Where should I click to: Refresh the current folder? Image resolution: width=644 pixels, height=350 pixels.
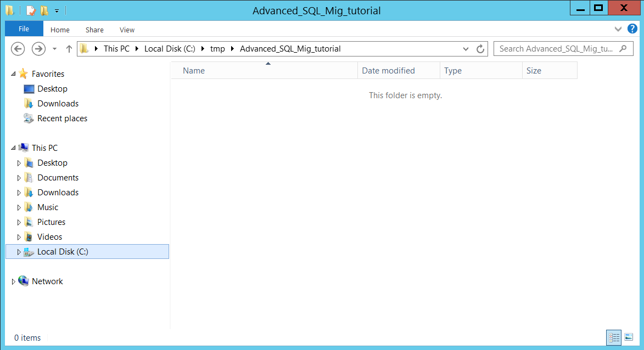480,49
